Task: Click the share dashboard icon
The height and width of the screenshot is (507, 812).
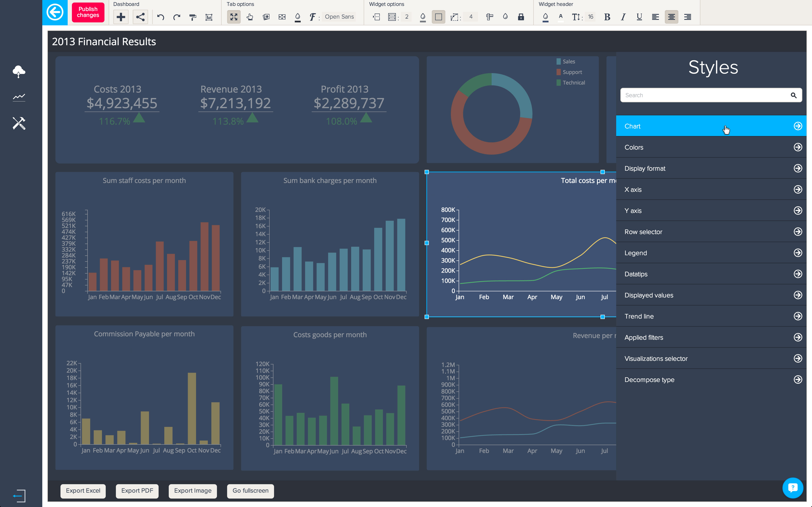Action: tap(140, 17)
